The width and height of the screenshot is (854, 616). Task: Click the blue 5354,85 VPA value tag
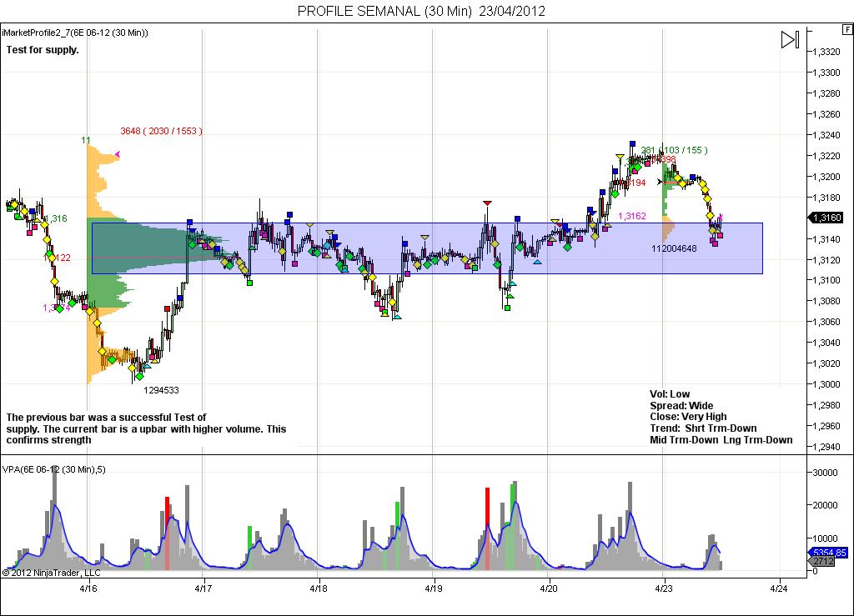coord(826,553)
